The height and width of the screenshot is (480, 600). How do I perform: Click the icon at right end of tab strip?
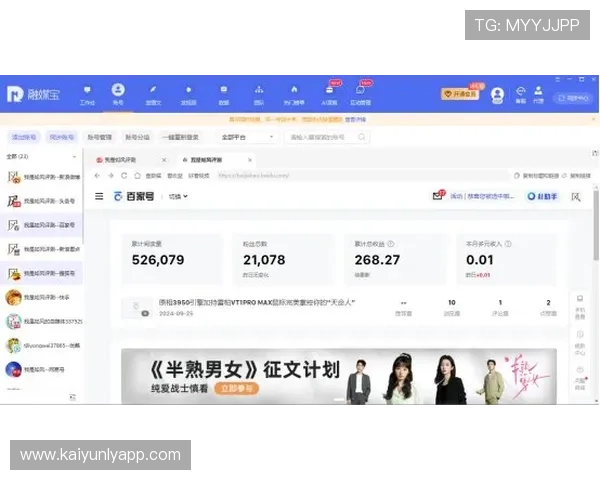595,153
